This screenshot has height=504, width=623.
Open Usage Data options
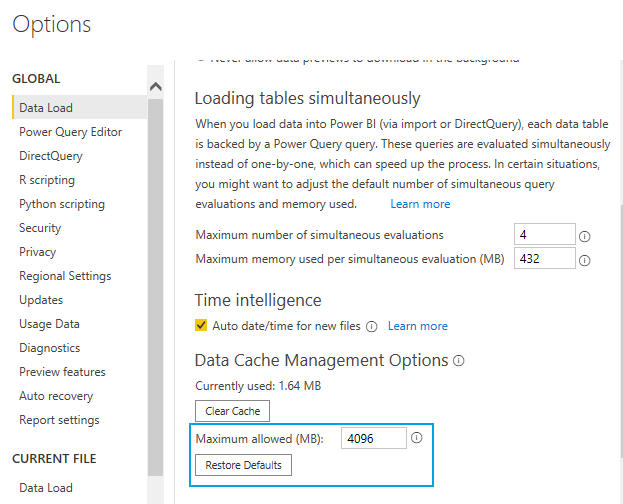tap(49, 324)
